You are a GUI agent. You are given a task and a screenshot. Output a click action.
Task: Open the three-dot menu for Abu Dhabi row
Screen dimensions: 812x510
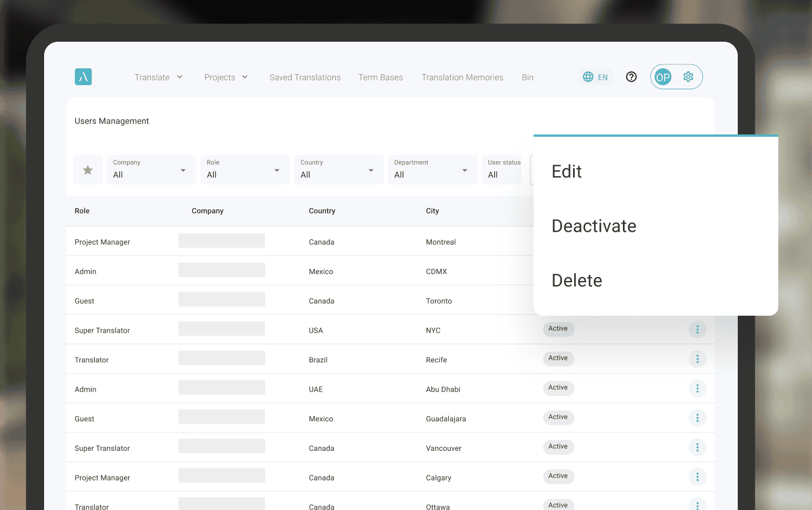coord(697,389)
